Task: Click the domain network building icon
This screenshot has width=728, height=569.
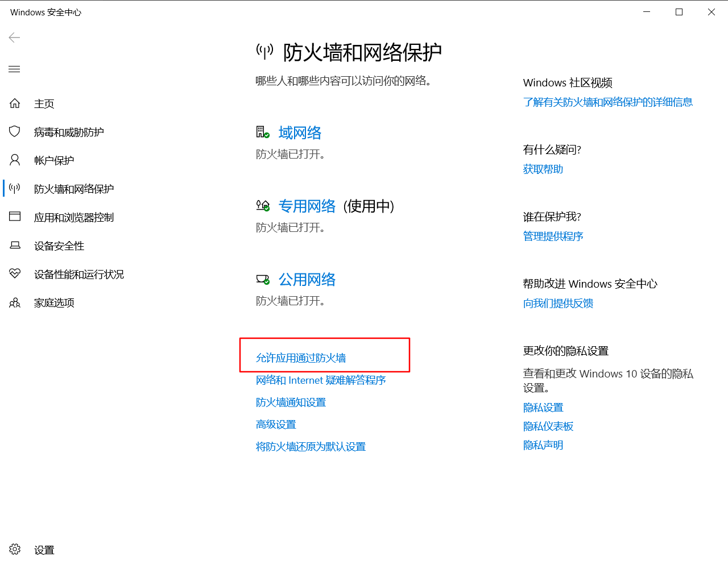Action: [263, 132]
